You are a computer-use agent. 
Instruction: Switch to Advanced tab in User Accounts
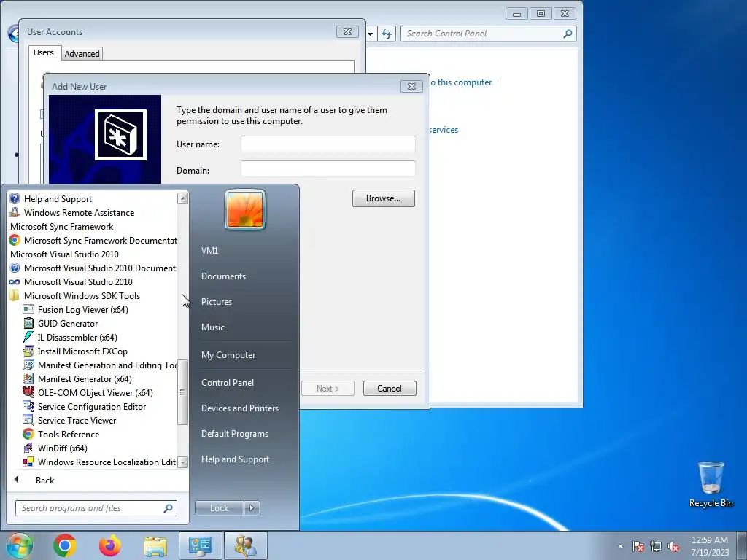82,54
